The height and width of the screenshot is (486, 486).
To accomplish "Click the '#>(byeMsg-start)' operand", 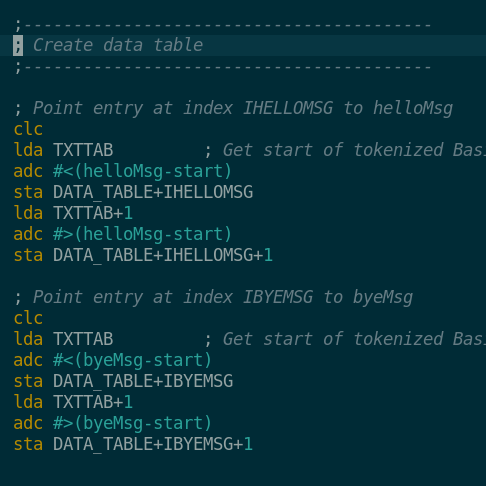I will (132, 423).
